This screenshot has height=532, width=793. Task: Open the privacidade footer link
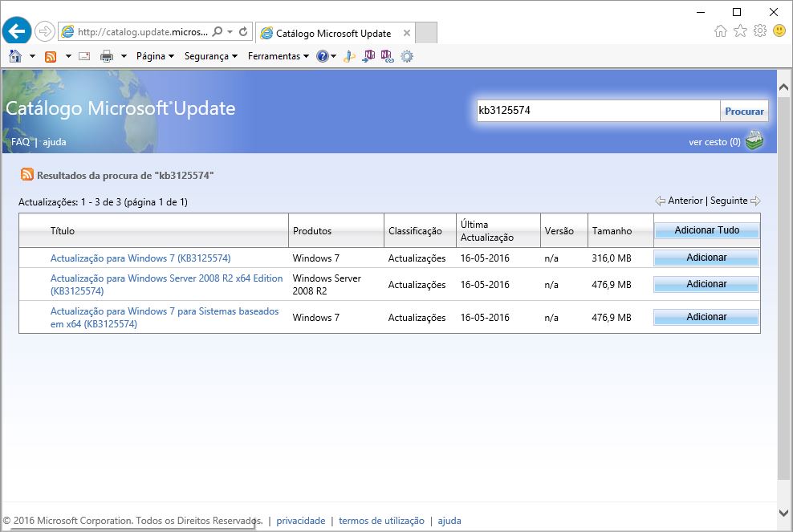tap(301, 521)
